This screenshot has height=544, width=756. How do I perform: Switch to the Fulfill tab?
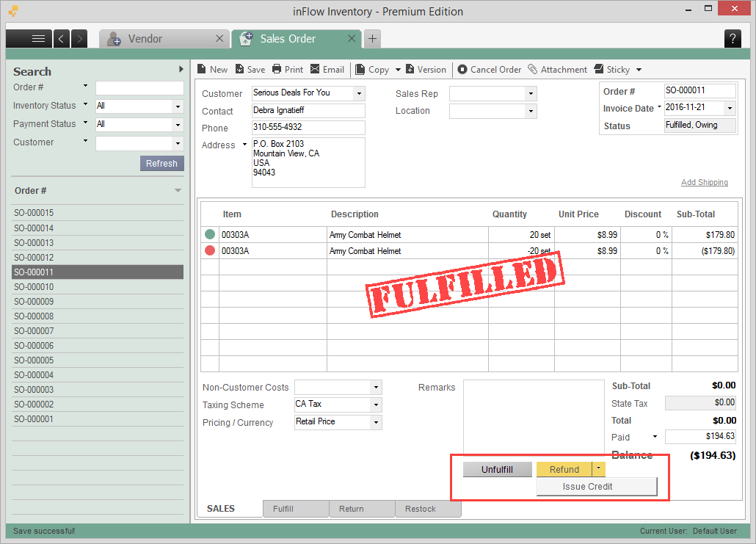(296, 509)
